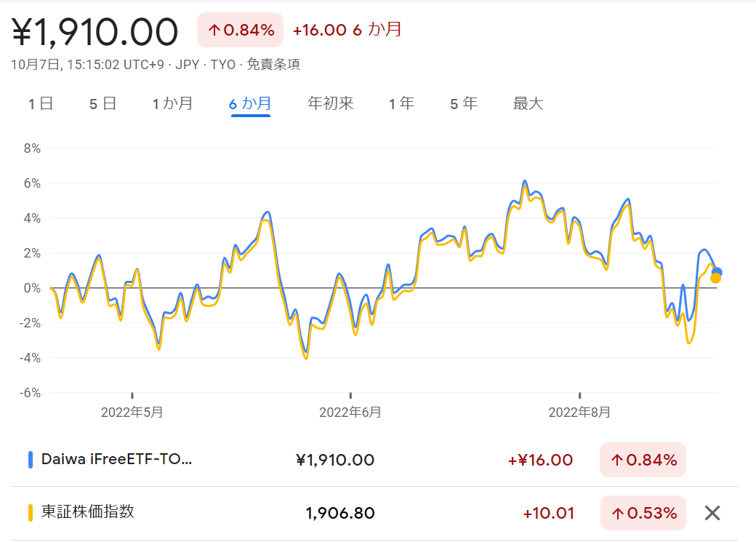Screen dimensions: 756x542
Task: Select the 1日 time range tab
Action: (x=41, y=103)
